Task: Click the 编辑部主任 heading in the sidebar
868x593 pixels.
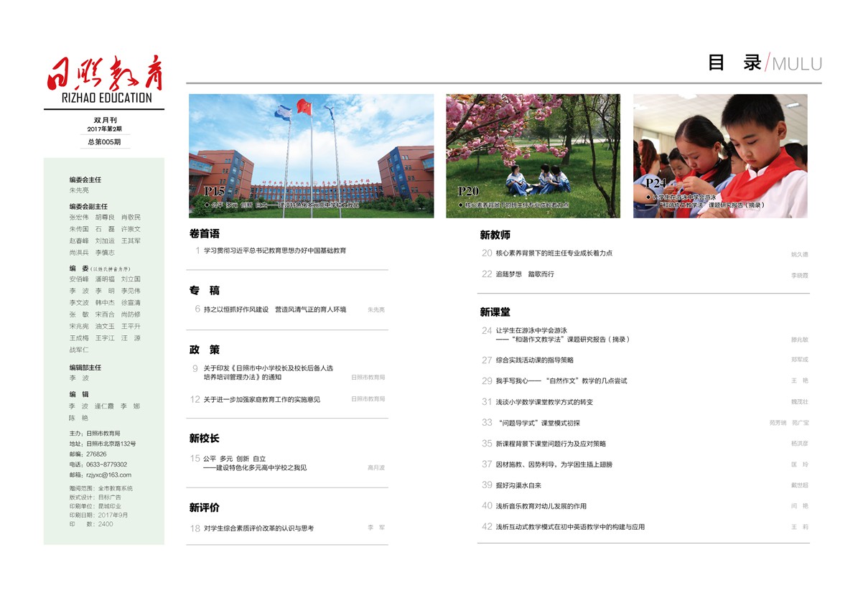Action: (x=85, y=368)
